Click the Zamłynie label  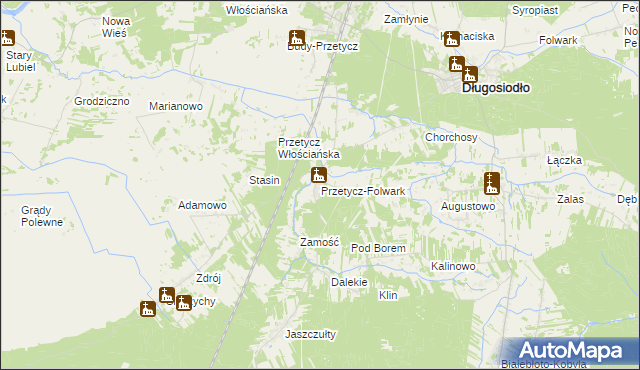pyautogui.click(x=406, y=19)
